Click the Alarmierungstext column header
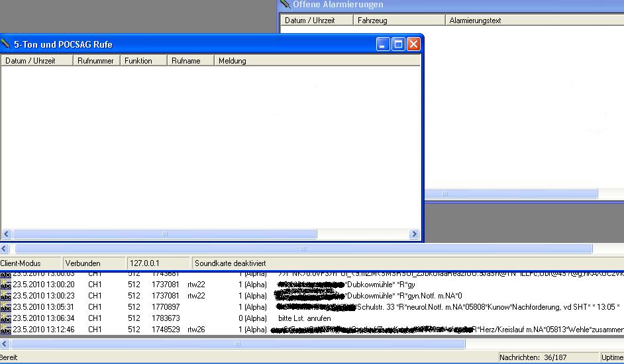The width and height of the screenshot is (624, 364). pos(535,20)
